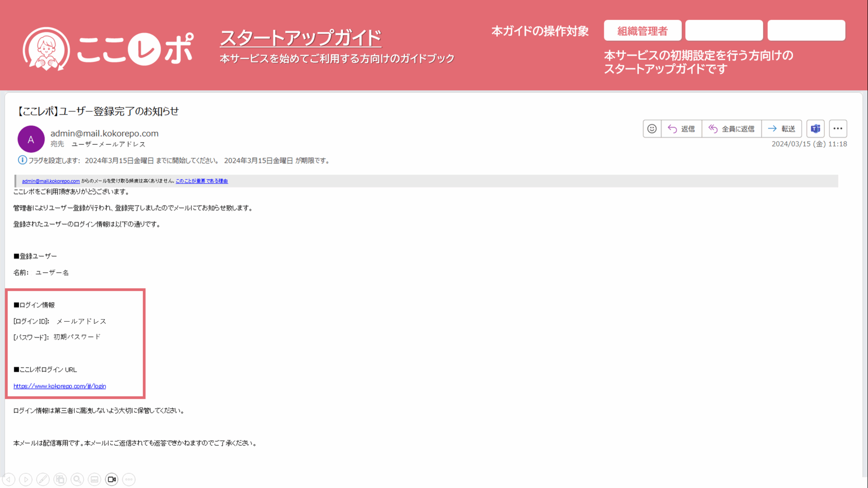Advance to next slide arrow
Image resolution: width=868 pixels, height=488 pixels.
[26, 479]
